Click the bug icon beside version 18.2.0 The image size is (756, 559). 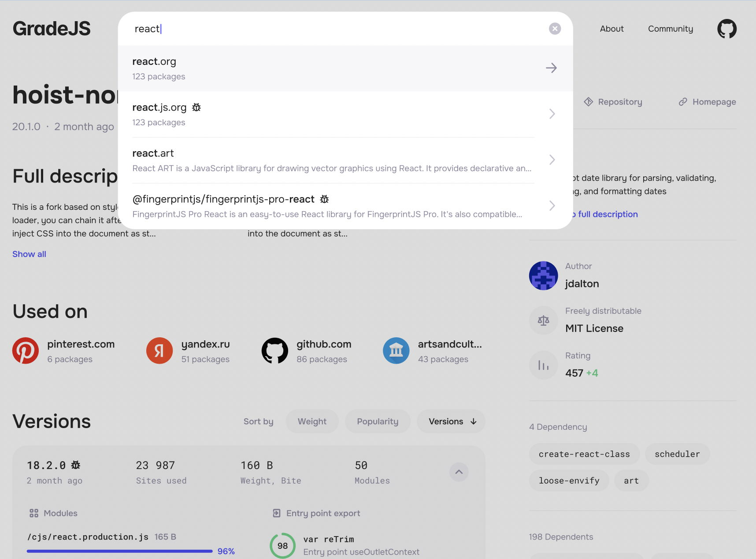(76, 465)
